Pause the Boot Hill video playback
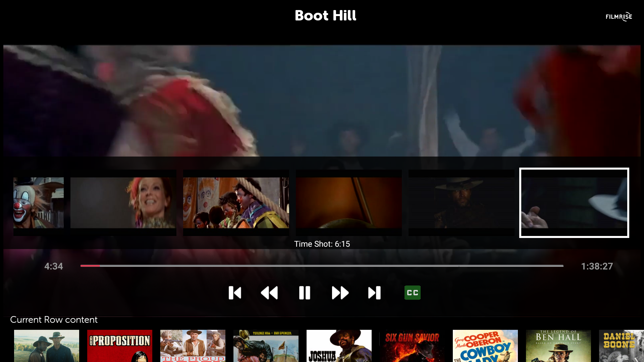 305,292
